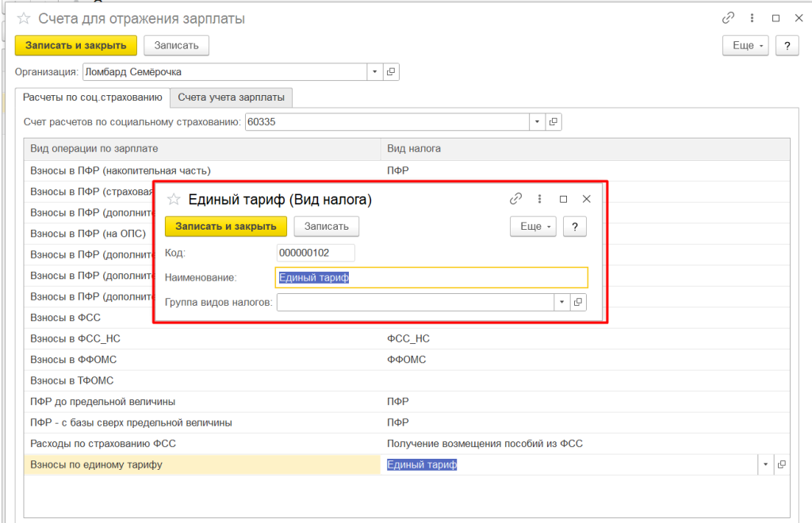Click Записать in the main window toolbar

pyautogui.click(x=176, y=46)
